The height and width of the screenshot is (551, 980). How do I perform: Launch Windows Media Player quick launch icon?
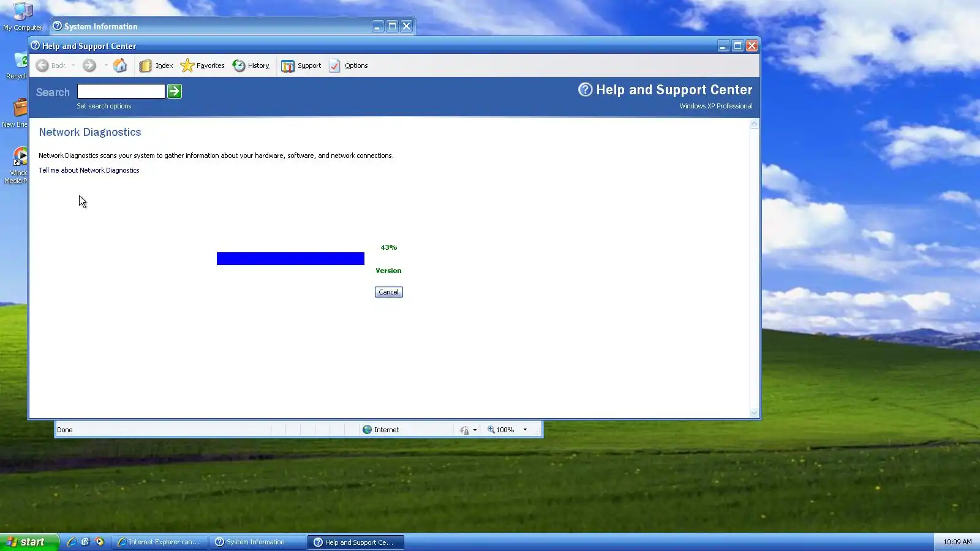tap(99, 542)
